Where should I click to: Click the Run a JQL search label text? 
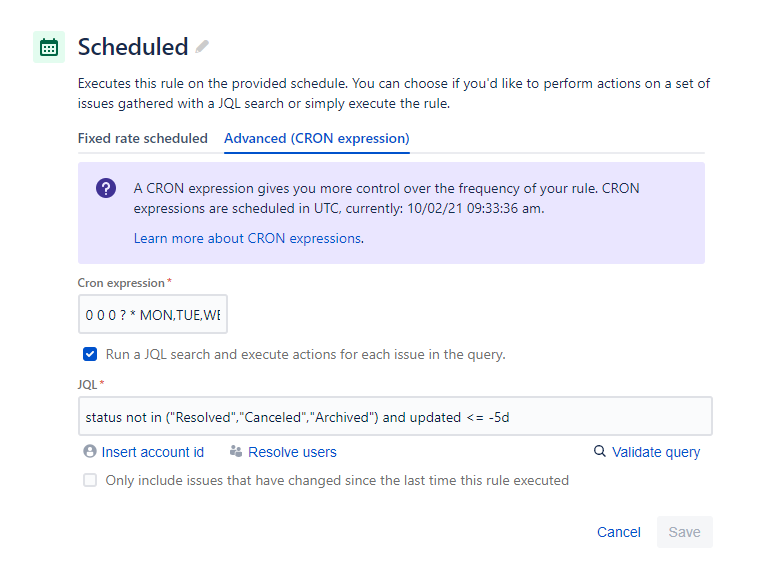click(306, 354)
